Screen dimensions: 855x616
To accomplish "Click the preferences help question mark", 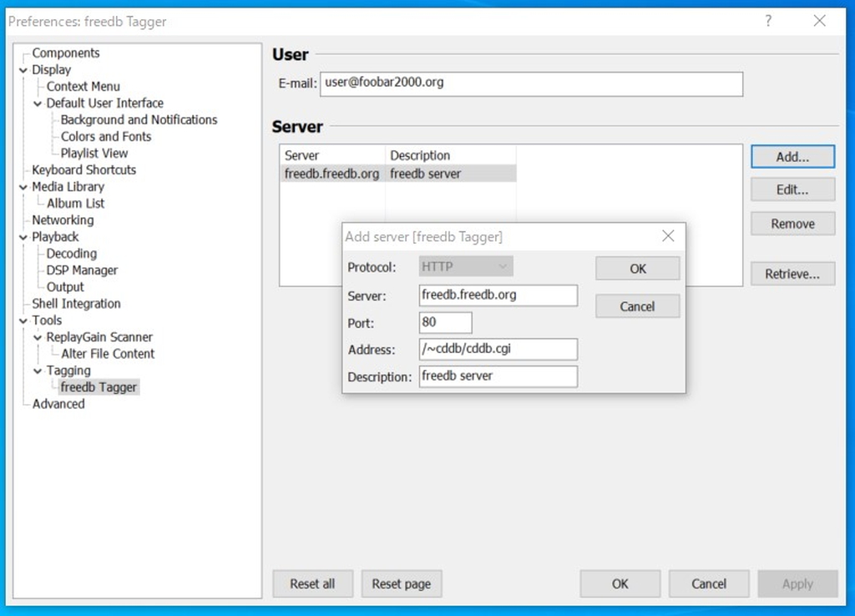I will pos(767,21).
